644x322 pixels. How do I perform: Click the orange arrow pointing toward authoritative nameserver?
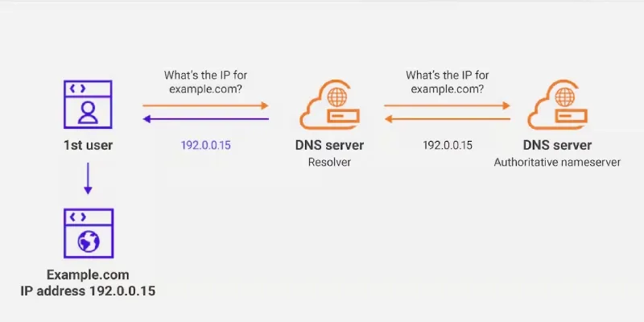pos(447,105)
